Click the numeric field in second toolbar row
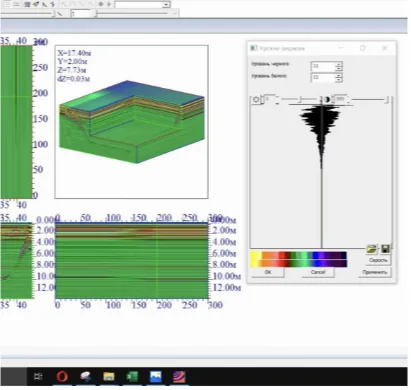This screenshot has height=390, width=411. (80, 14)
